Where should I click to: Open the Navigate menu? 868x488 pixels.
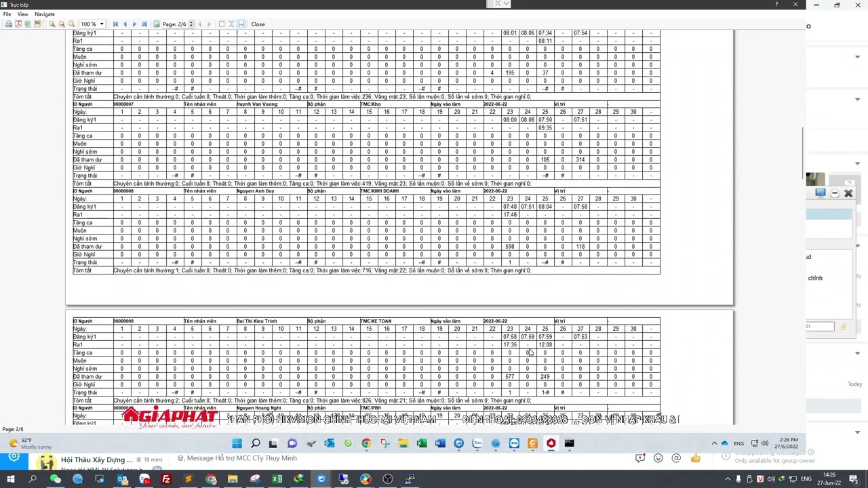tap(45, 14)
